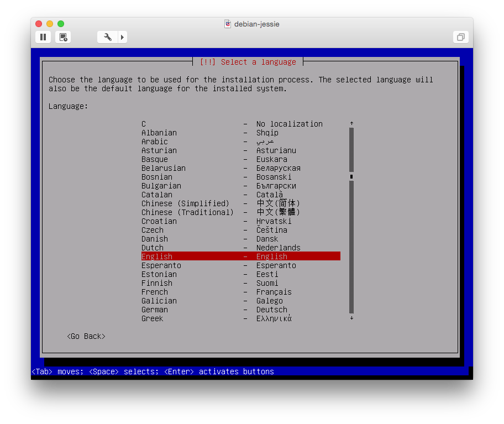Click the scroll up arrow of language list
Image resolution: width=504 pixels, height=424 pixels.
351,123
